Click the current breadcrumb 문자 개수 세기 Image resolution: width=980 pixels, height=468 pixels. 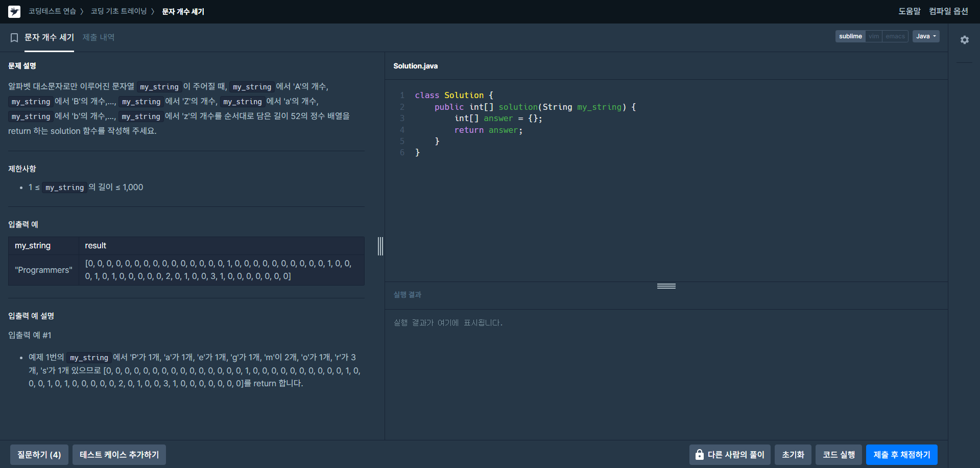[183, 11]
